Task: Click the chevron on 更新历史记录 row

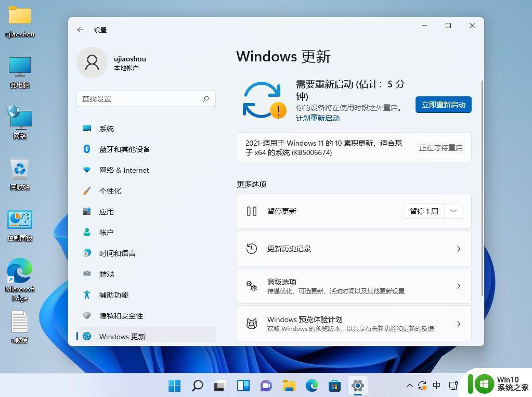Action: pos(458,249)
